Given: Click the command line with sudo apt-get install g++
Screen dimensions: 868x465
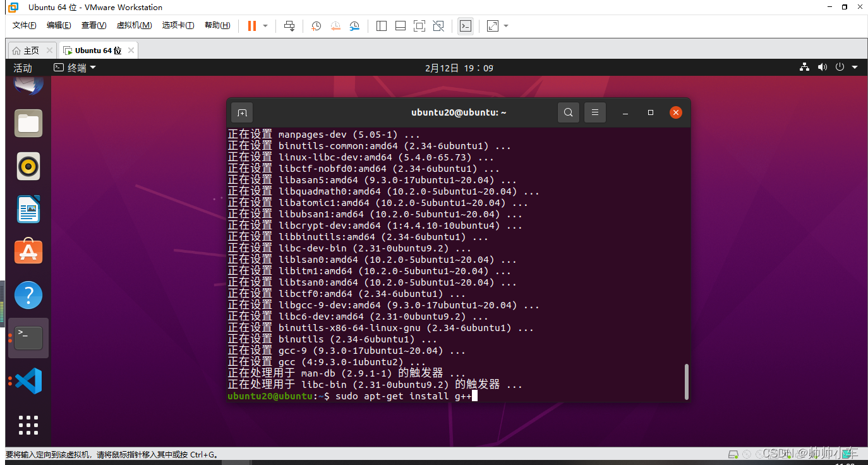Looking at the screenshot, I should tap(352, 396).
